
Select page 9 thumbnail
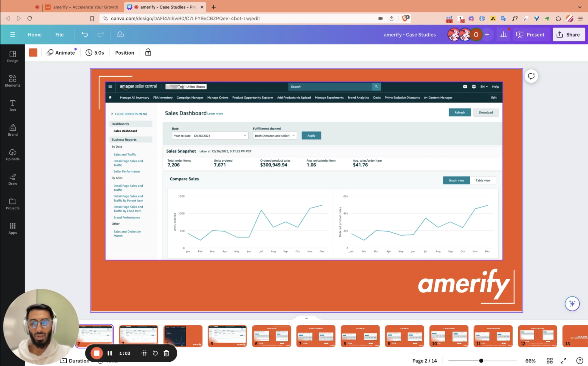pyautogui.click(x=405, y=336)
